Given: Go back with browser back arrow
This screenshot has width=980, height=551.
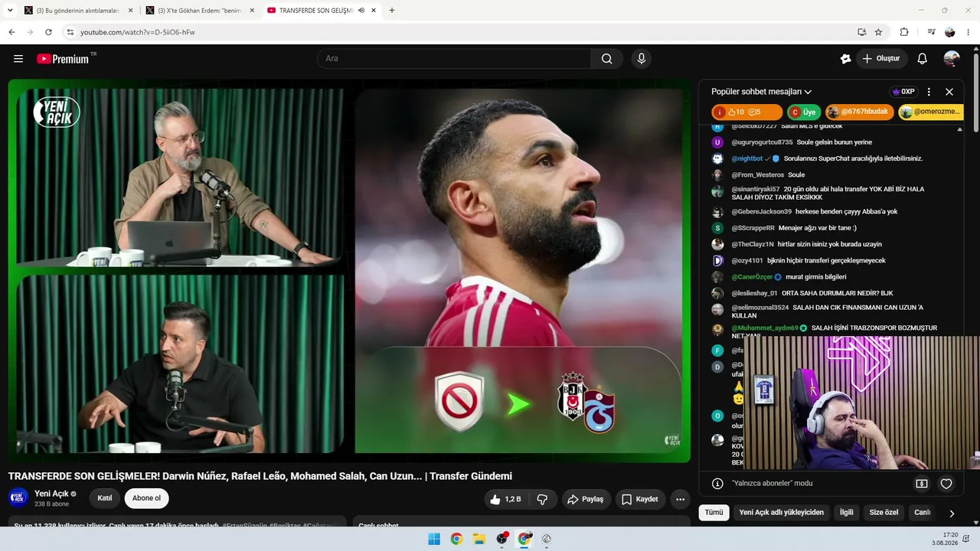Looking at the screenshot, I should [x=11, y=32].
